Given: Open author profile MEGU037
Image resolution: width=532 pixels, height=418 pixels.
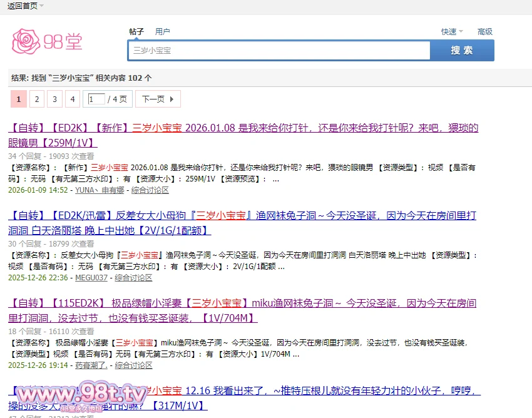Looking at the screenshot, I should click(x=91, y=277).
